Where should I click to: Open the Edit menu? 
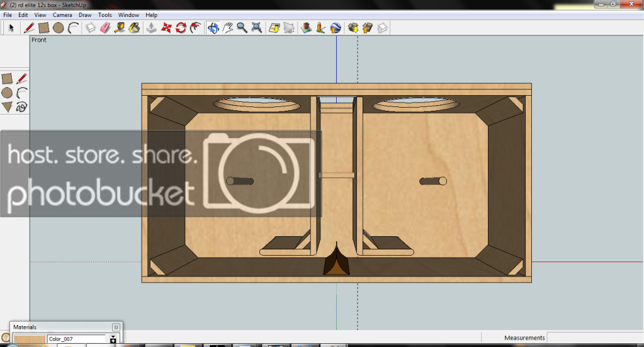(x=23, y=14)
